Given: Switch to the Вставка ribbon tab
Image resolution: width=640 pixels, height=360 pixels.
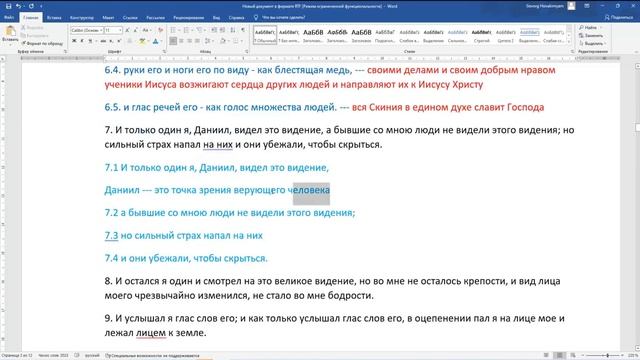Looking at the screenshot, I should [54, 18].
